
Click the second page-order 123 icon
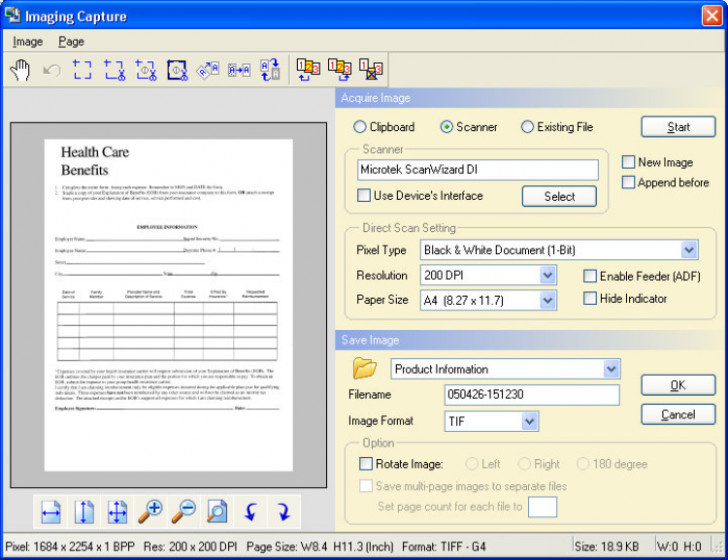tap(340, 70)
